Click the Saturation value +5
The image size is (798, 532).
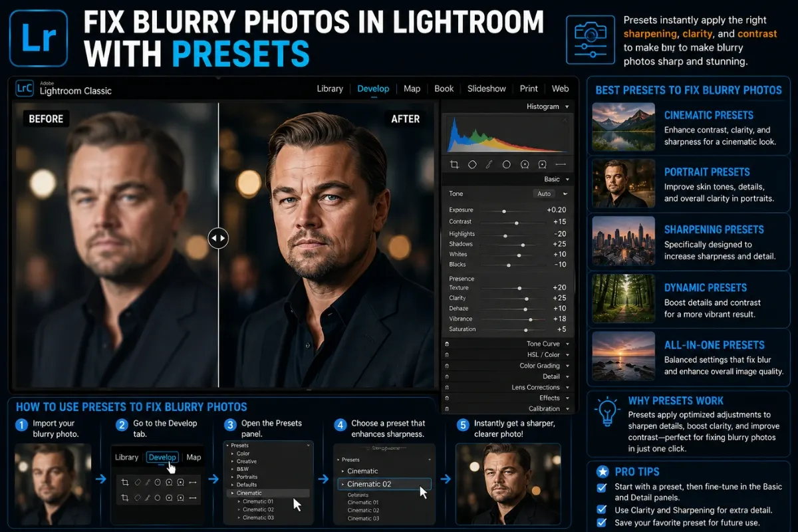click(x=561, y=329)
